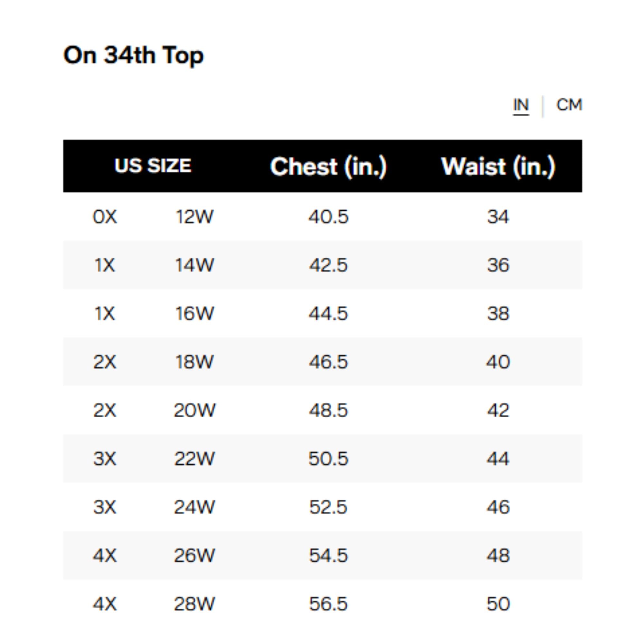
Task: Select the 22W size cell
Action: point(194,459)
